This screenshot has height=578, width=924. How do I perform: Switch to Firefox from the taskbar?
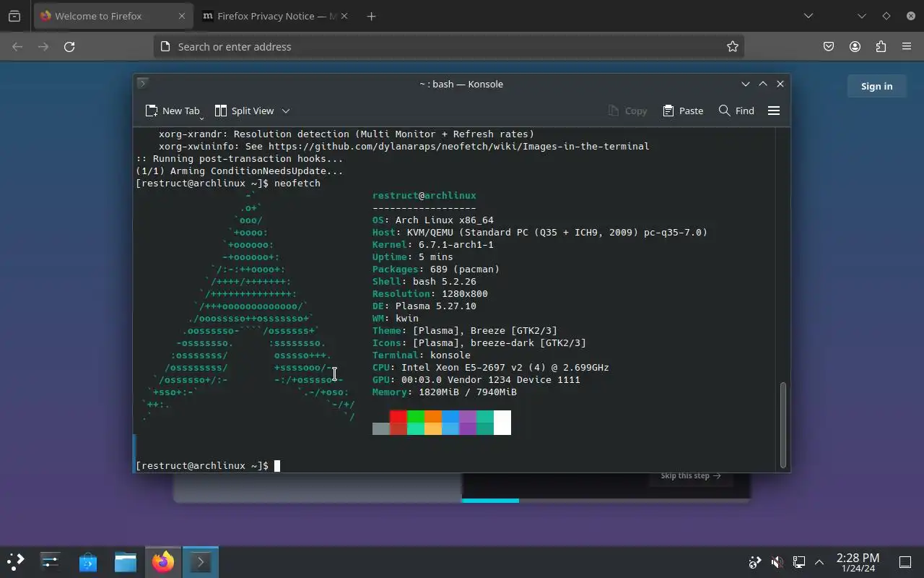(162, 561)
